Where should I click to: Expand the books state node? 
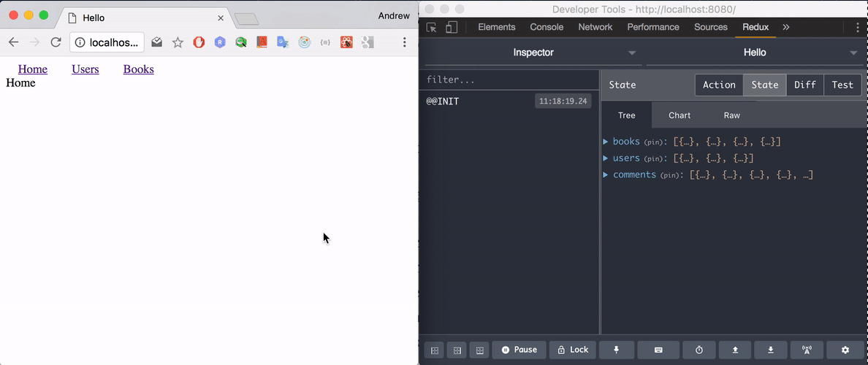[x=606, y=142]
